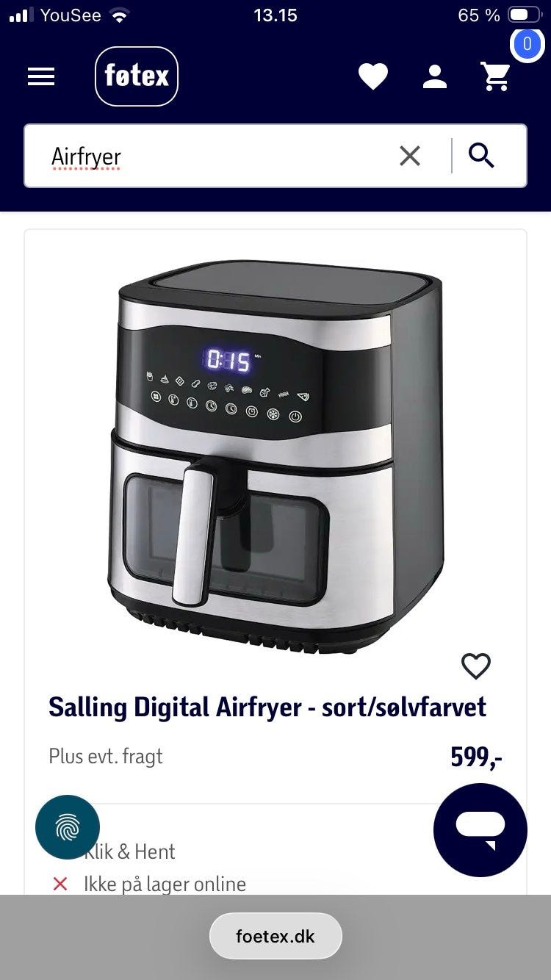Open the favorites heart in the header
551x980 pixels.
373,76
